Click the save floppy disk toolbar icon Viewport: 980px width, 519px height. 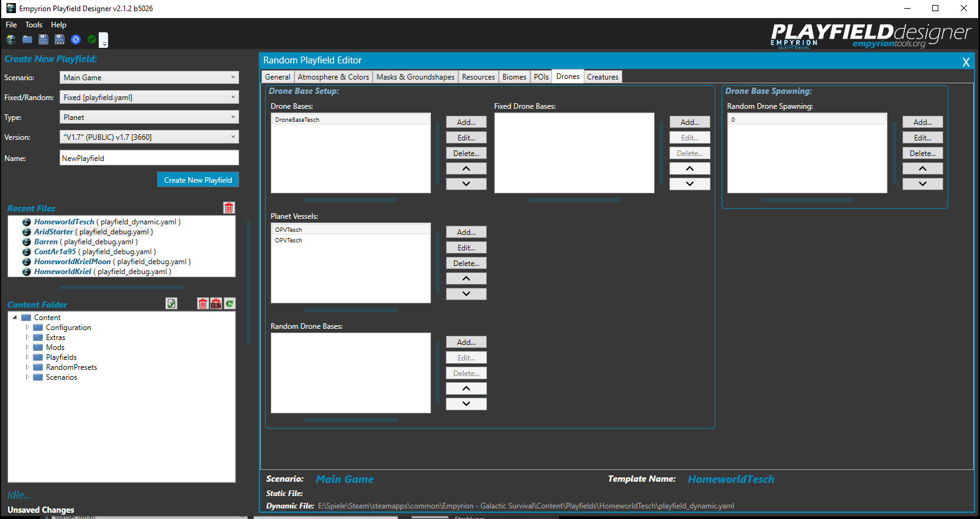[43, 40]
